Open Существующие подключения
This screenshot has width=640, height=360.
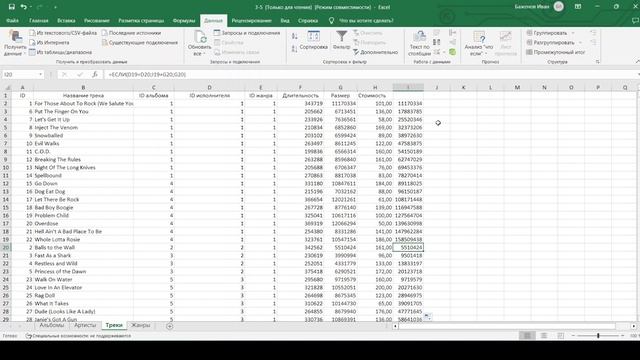140,42
